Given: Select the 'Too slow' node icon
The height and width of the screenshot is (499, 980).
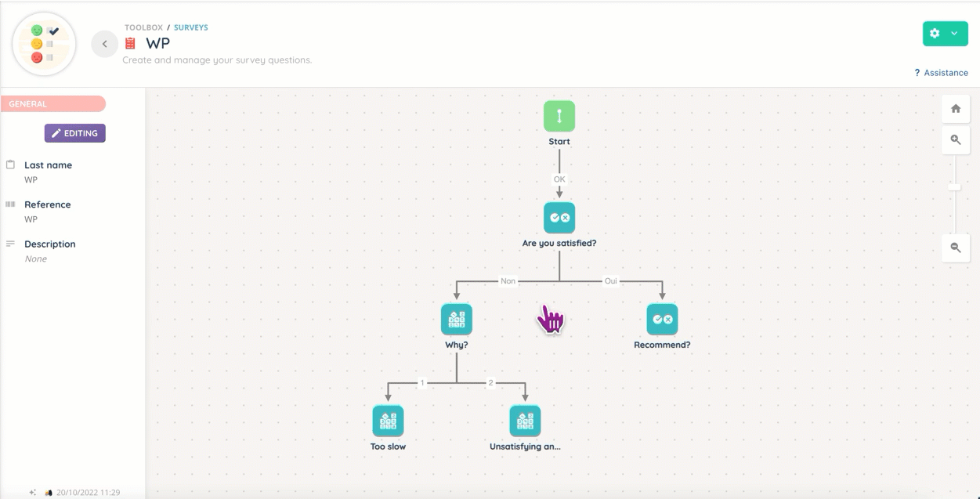Looking at the screenshot, I should point(388,421).
